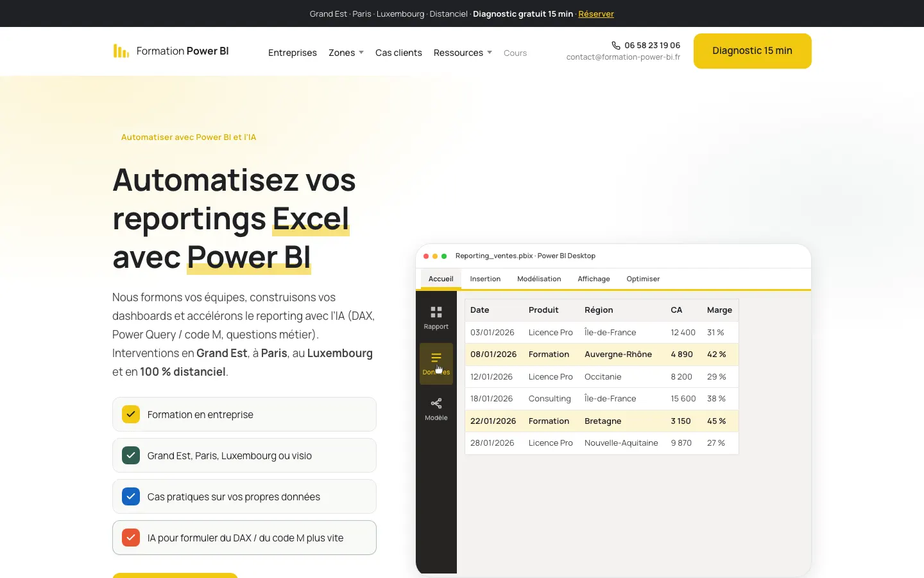
Task: Select the Nouvelle-Aquitaine region cell
Action: [x=621, y=442]
